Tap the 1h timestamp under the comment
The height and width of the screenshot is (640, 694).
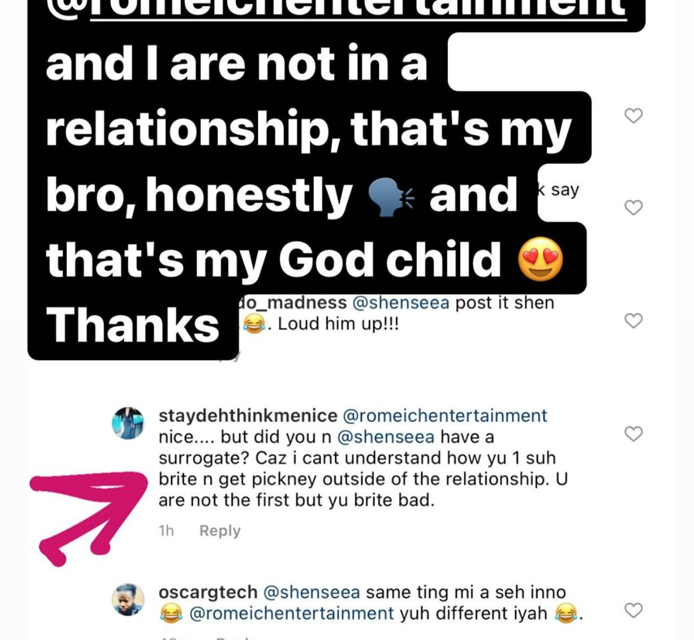(166, 531)
